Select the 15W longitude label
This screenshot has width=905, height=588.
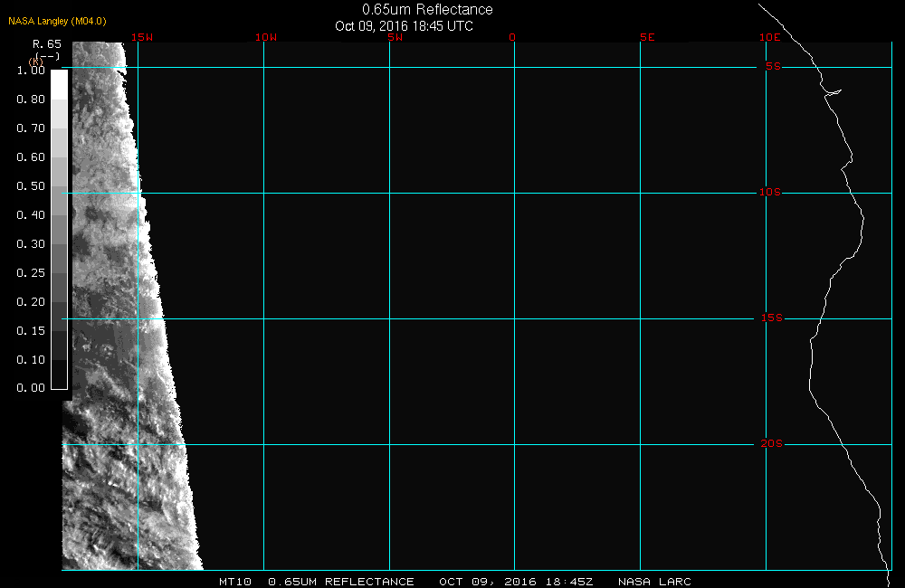(x=141, y=37)
